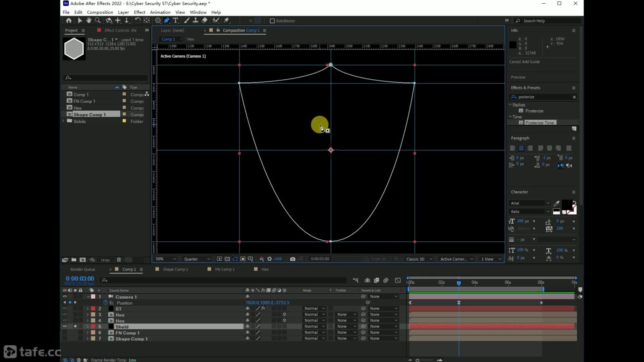Open the Quarter resolution dropdown
The image size is (644, 362).
tap(197, 259)
